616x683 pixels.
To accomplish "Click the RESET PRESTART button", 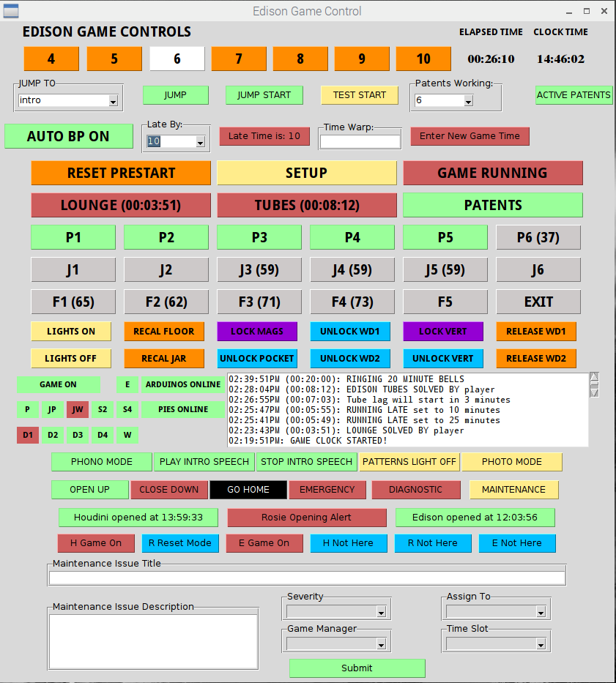I will coord(121,173).
